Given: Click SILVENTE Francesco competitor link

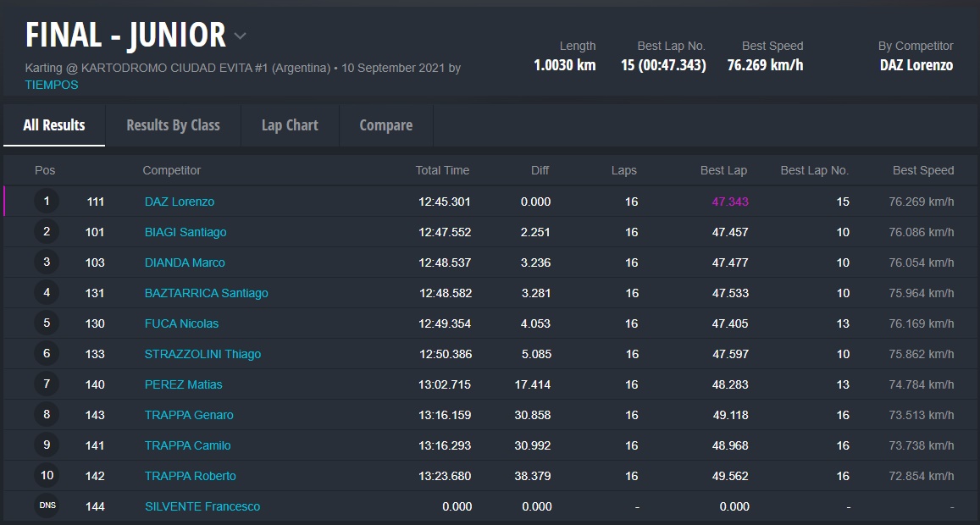Looking at the screenshot, I should point(202,506).
